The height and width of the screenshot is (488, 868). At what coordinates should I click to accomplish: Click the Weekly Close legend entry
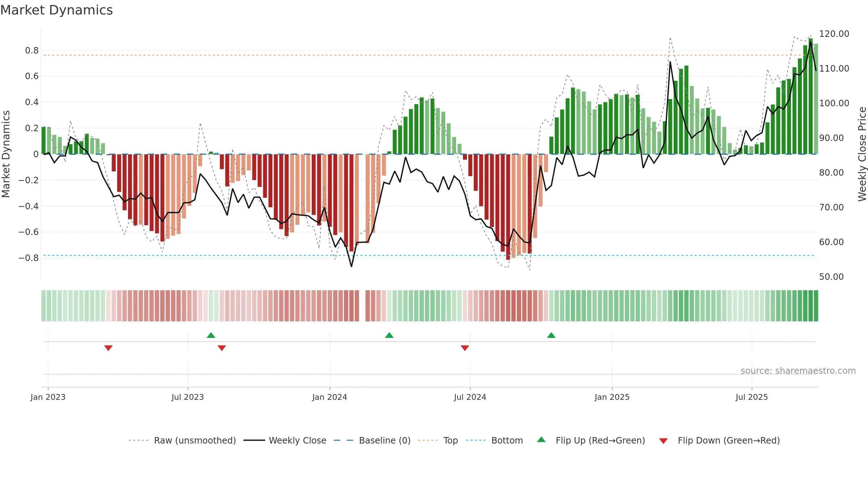tap(285, 440)
